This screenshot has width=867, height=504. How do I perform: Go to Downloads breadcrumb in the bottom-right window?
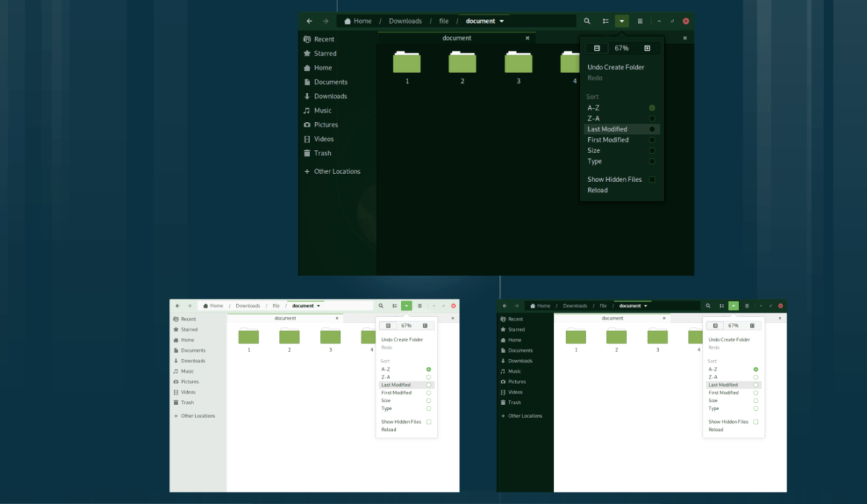click(575, 306)
